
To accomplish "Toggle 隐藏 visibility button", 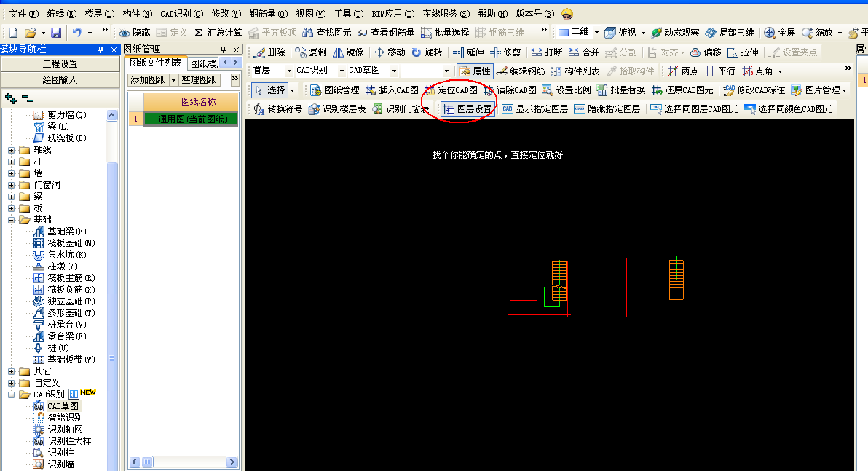I will click(135, 33).
